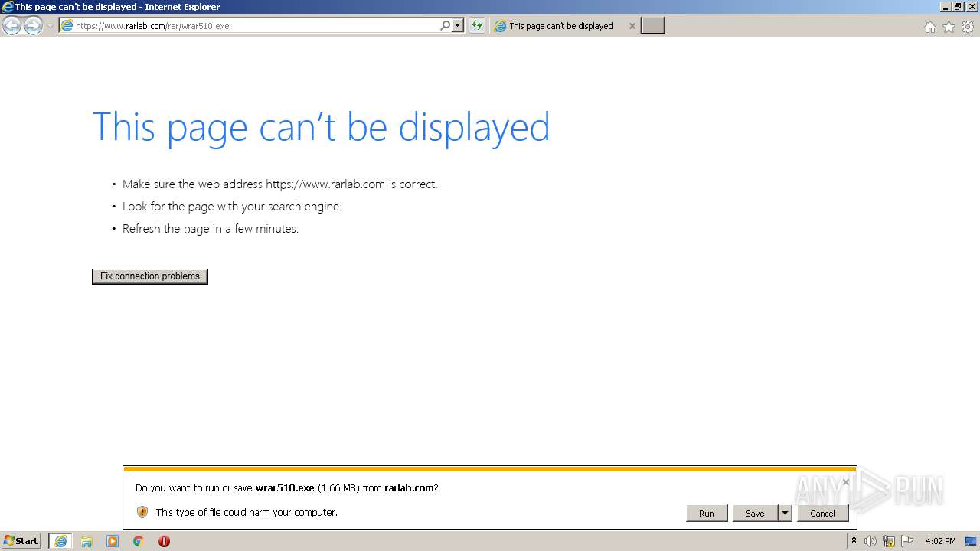Screen dimensions: 980x551
Task: Open the volume speaker tray icon
Action: [x=871, y=541]
